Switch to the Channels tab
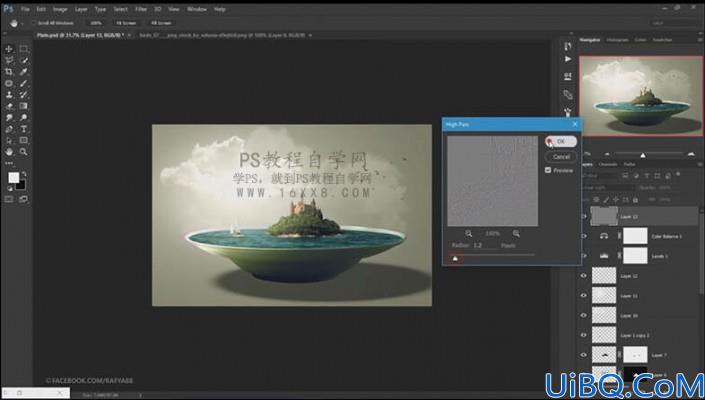 607,164
